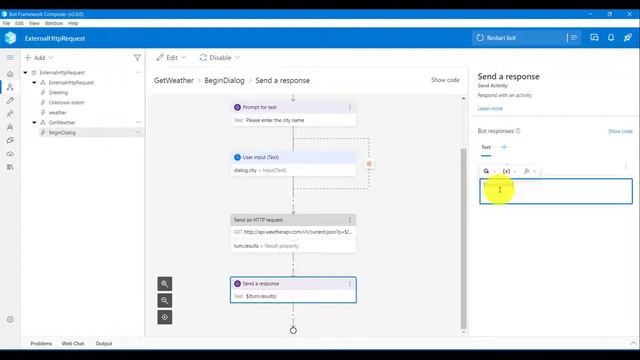Open the template reference dropdown in editor
Image resolution: width=640 pixels, height=360 pixels.
coord(489,171)
